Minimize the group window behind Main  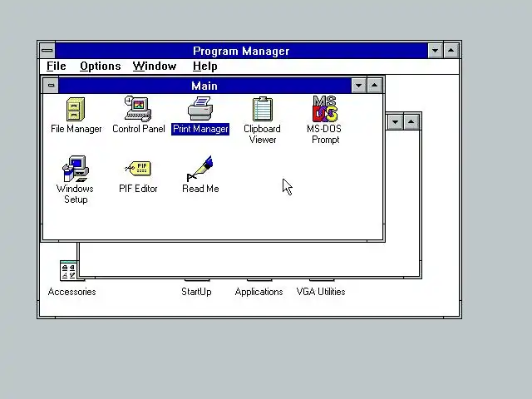pos(396,122)
